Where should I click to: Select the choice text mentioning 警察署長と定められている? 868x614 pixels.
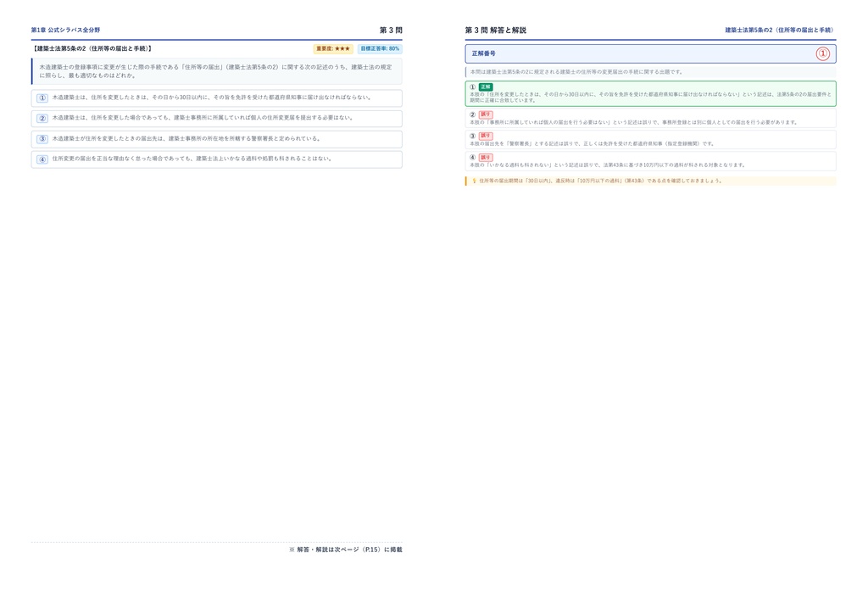[x=186, y=139]
